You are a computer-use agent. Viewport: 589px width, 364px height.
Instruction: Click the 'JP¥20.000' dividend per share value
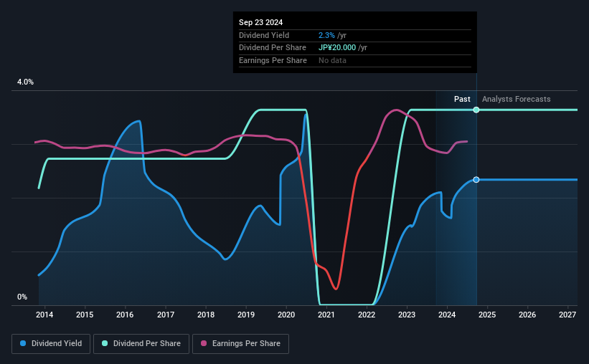(x=337, y=48)
